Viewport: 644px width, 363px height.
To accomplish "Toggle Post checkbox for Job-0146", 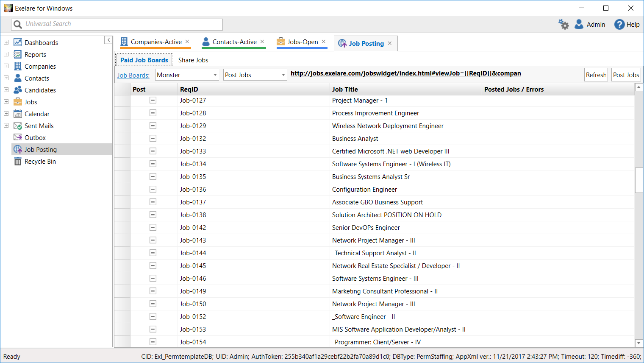I will coord(153,278).
